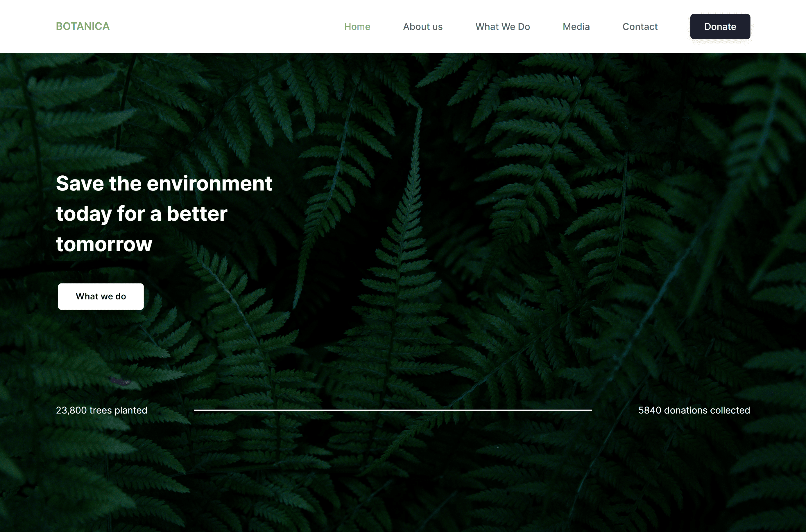Screen dimensions: 806x532
Task: Click the BOTANICA logo
Action: tap(83, 26)
